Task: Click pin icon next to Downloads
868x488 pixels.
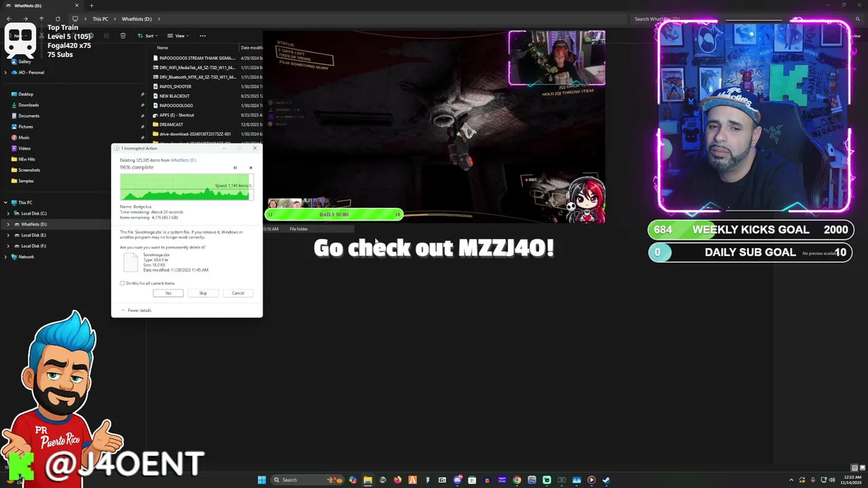Action: pyautogui.click(x=142, y=105)
